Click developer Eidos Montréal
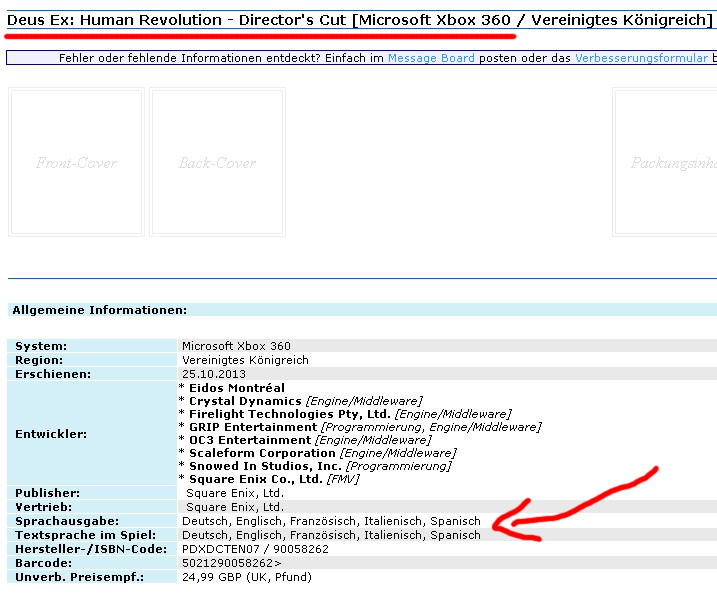The image size is (717, 600). point(237,388)
